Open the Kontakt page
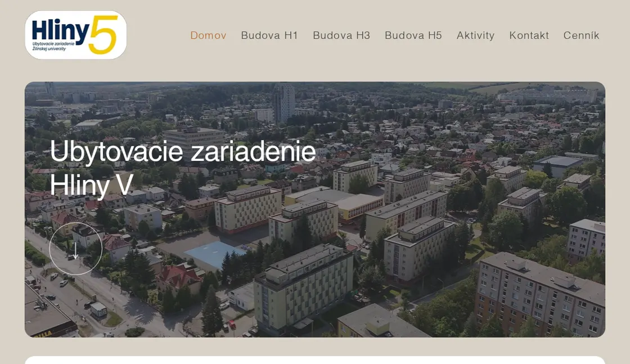Screen dimensions: 630x364 529,35
